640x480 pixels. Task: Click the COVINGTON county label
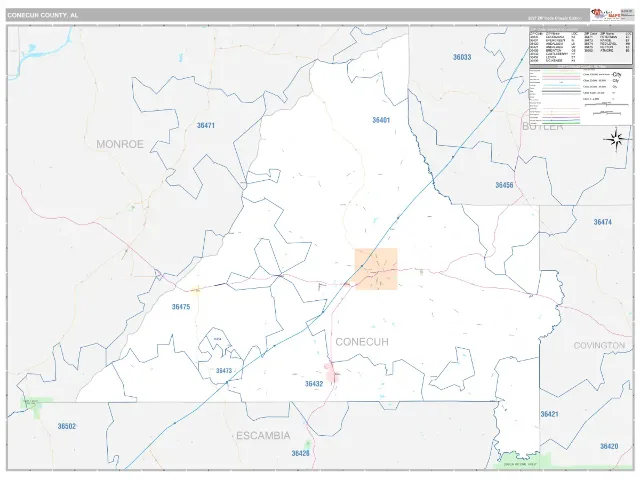pos(599,346)
